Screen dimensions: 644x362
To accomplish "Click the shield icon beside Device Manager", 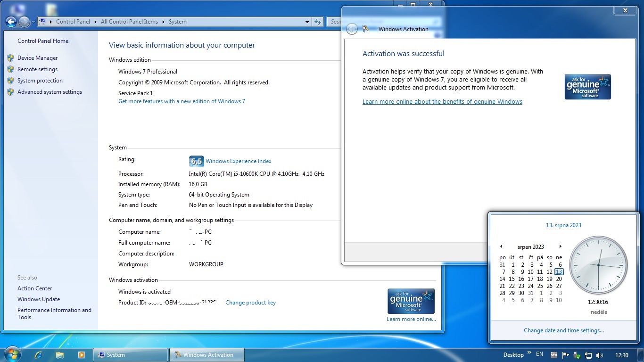I will (10, 58).
